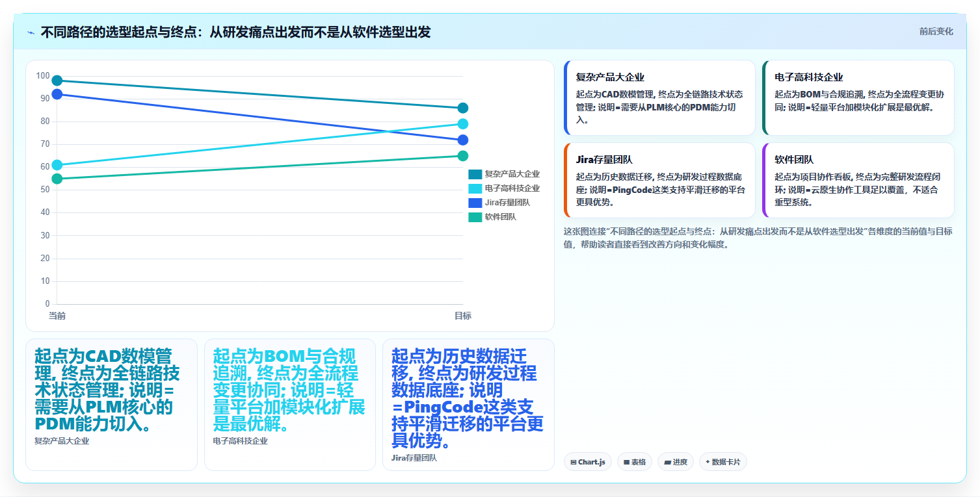Click the 前后变化 label in header

coord(936,31)
